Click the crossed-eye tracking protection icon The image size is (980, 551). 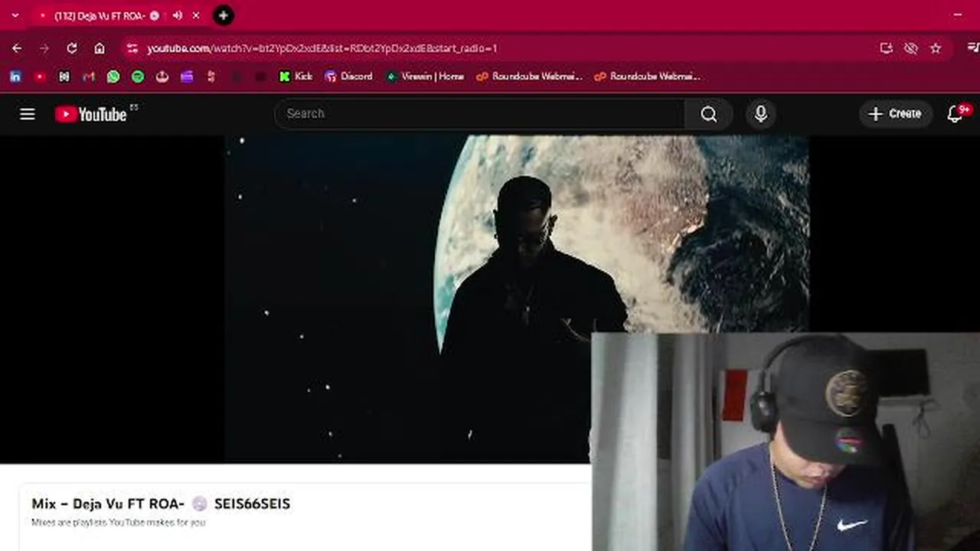(910, 48)
